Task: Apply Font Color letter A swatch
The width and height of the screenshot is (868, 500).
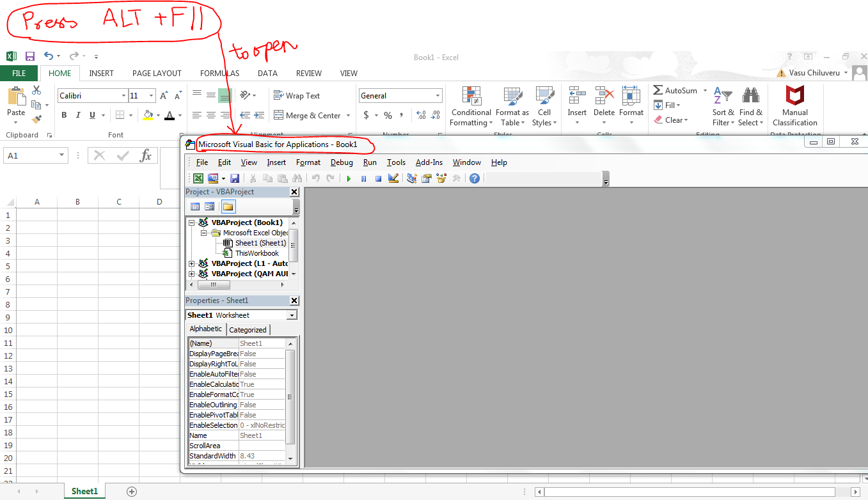Action: point(169,116)
